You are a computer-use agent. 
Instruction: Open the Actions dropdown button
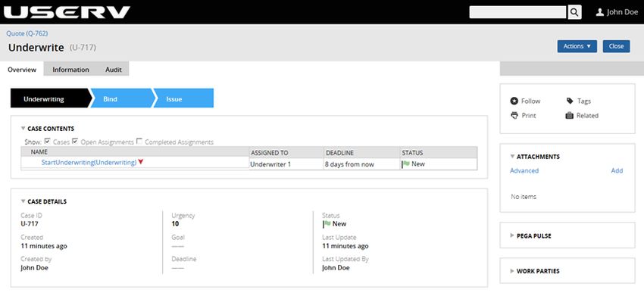click(577, 46)
